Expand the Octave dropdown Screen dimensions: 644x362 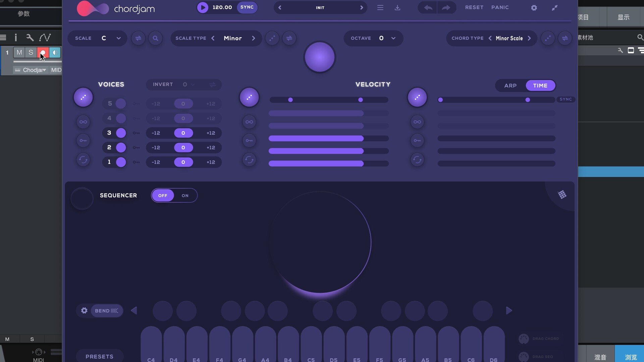coord(393,38)
